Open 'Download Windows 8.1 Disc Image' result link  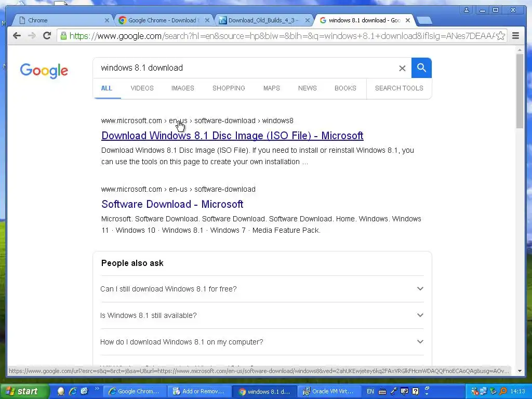(x=232, y=136)
